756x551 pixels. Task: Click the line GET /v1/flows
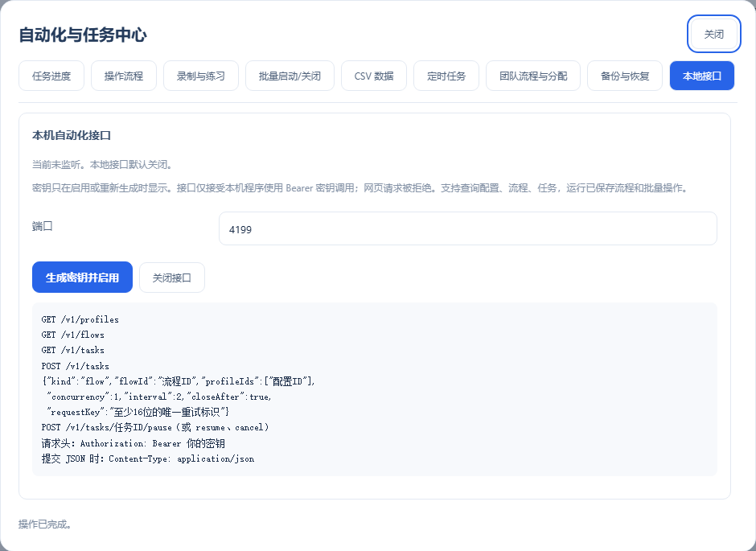(x=73, y=335)
